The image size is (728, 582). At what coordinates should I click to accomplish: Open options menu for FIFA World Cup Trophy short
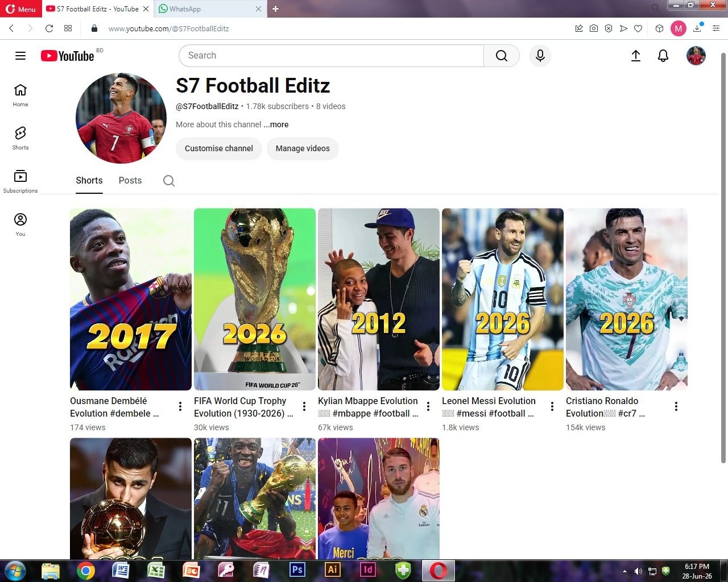[304, 406]
